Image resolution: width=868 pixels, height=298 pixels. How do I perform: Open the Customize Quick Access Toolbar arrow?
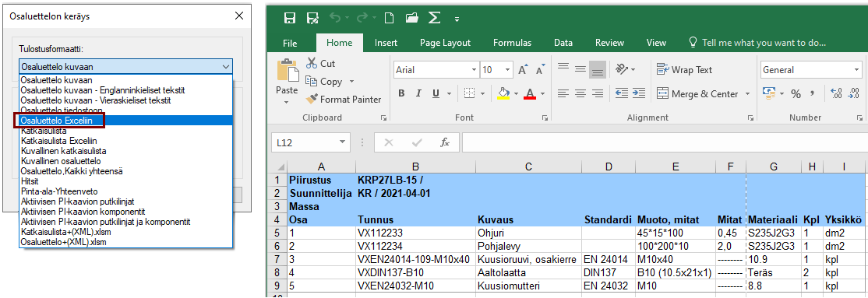(457, 19)
